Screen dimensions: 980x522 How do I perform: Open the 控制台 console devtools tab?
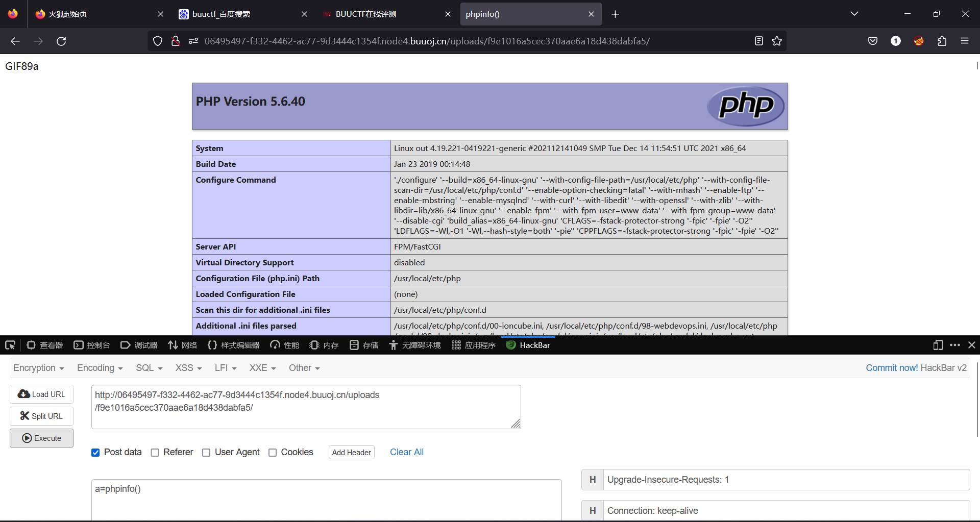tap(92, 345)
